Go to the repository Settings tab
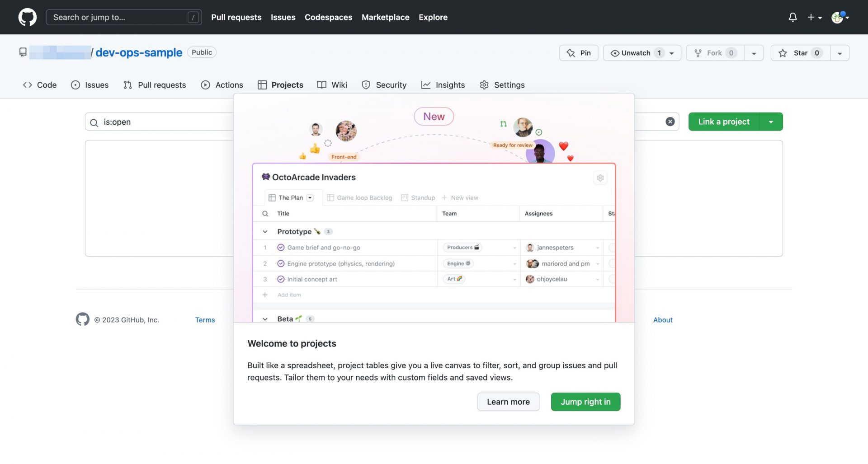This screenshot has height=464, width=868. (502, 85)
